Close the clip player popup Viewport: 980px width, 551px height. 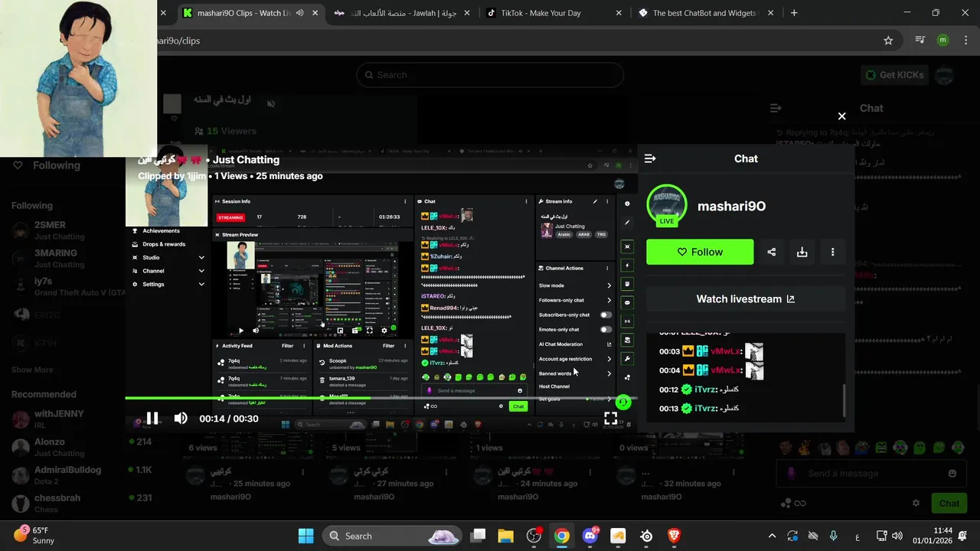click(841, 116)
